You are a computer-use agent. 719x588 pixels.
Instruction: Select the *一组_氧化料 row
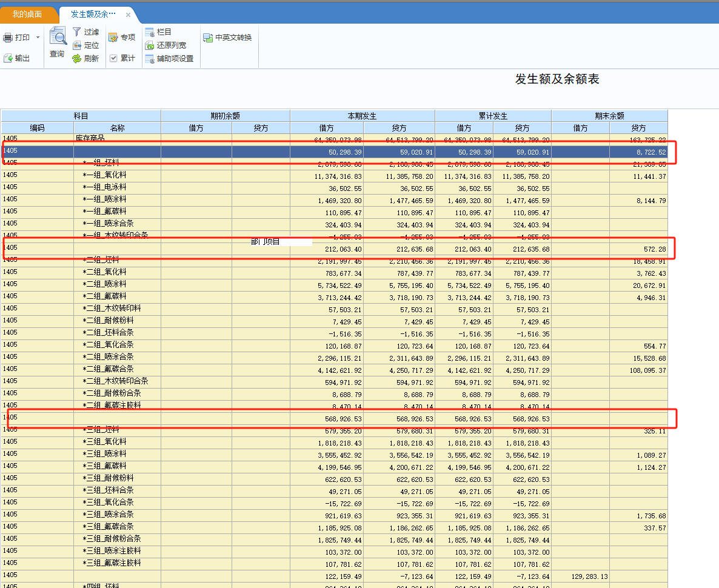point(105,175)
